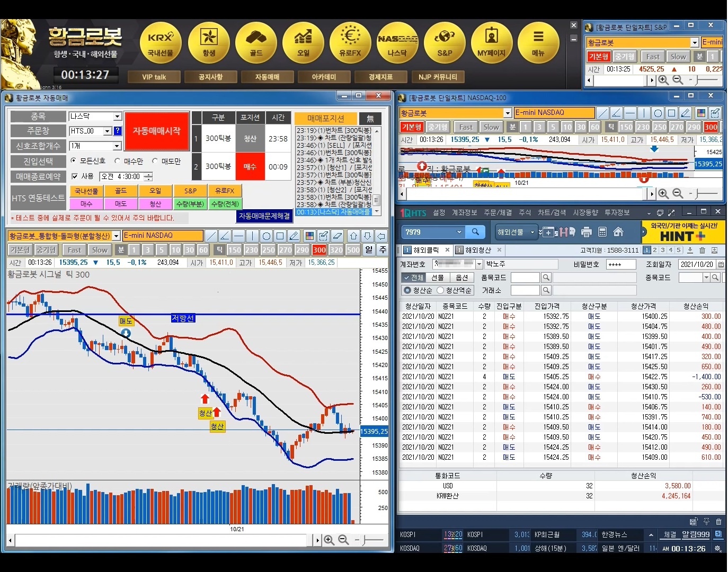Select trend line tool in main chart toolbar

[211, 236]
